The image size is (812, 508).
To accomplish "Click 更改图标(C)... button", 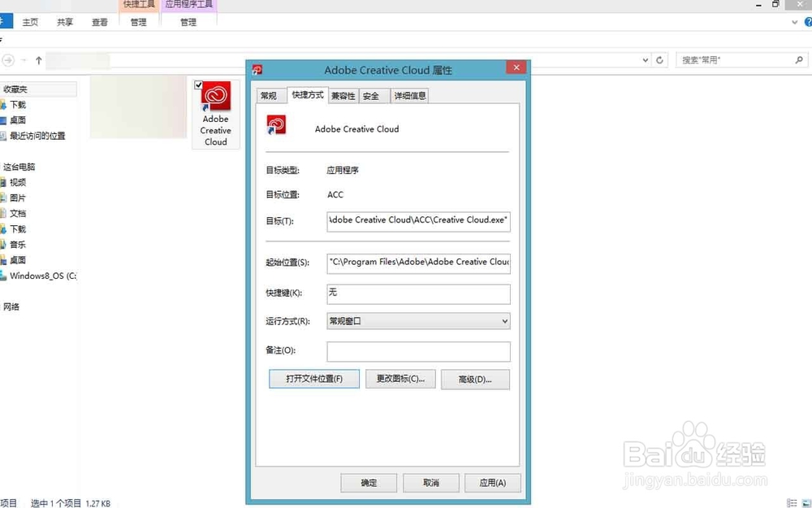I will pyautogui.click(x=400, y=379).
